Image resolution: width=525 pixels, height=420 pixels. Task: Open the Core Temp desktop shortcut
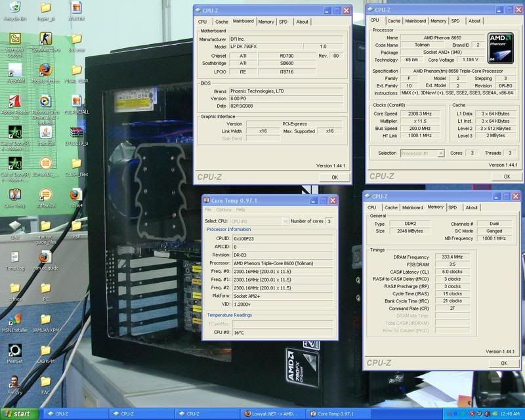14,195
